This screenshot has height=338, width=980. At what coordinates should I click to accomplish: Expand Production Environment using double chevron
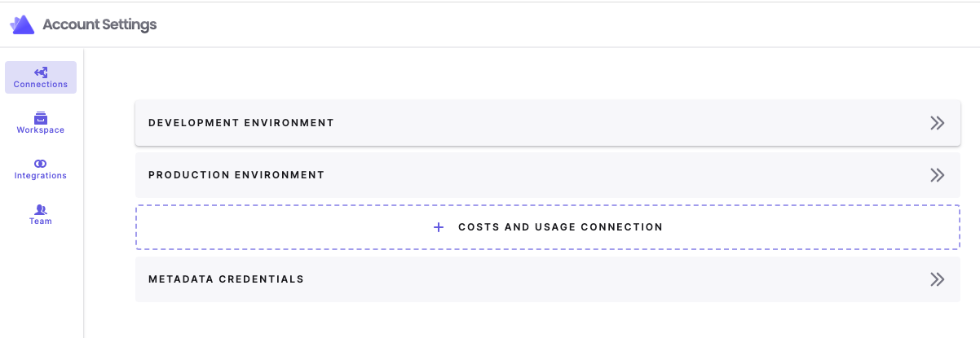937,175
